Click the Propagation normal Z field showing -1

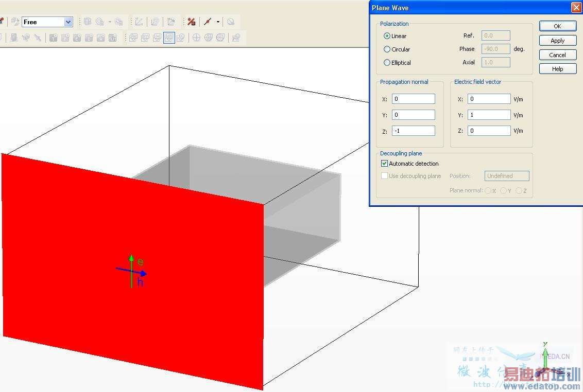414,131
